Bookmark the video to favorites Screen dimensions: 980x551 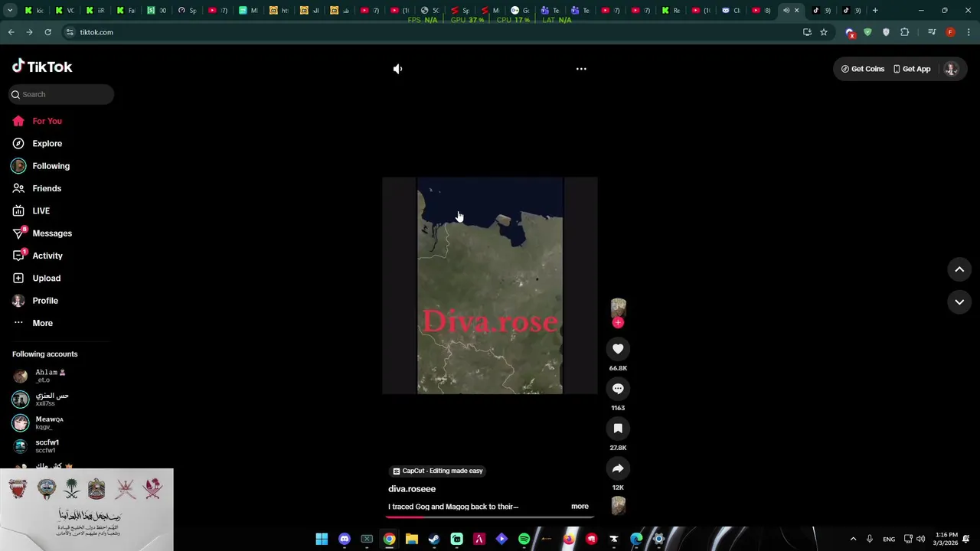(x=618, y=429)
